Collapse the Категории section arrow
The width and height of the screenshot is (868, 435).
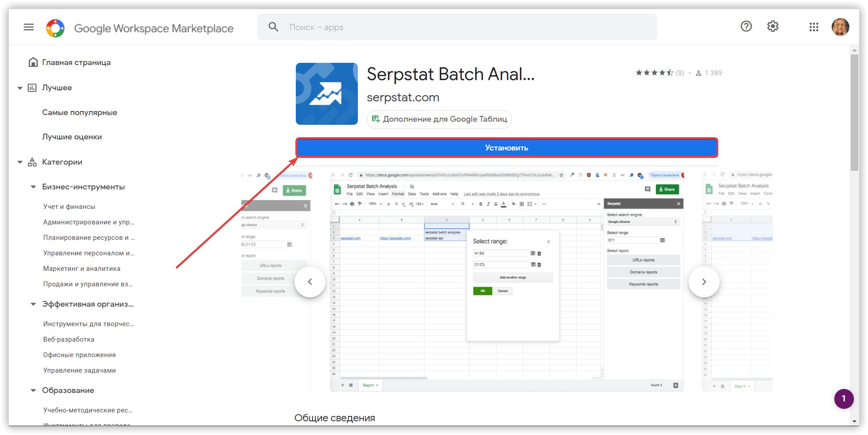[x=20, y=162]
